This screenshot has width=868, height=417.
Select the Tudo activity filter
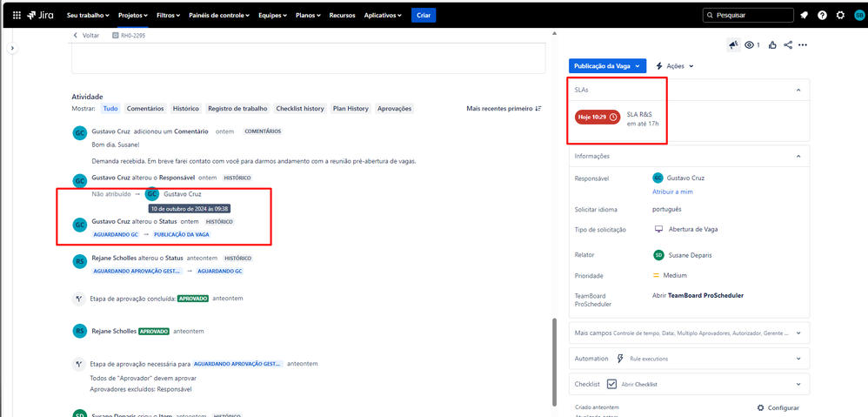coord(110,109)
